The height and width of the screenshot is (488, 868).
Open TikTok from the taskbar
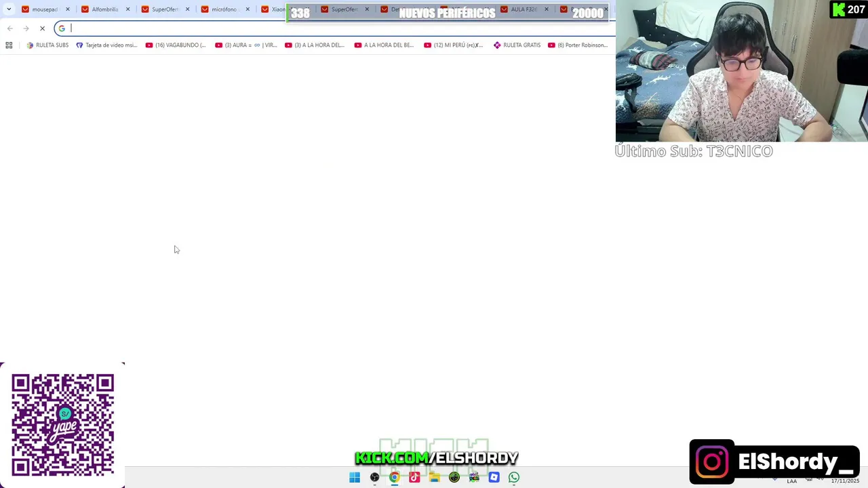click(x=414, y=478)
